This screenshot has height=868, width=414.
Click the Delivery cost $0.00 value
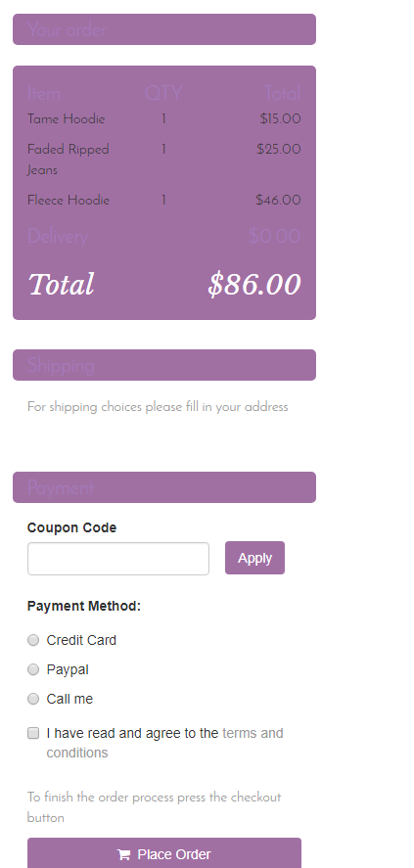(x=274, y=237)
